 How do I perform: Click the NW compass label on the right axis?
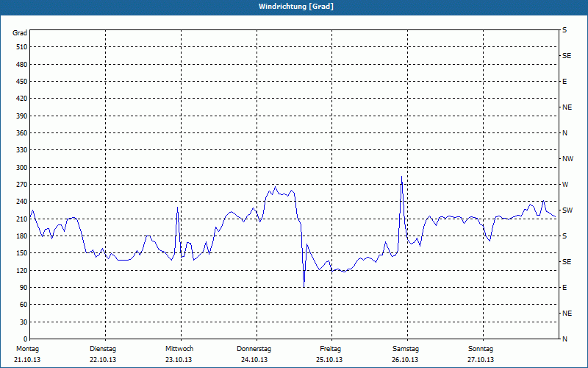tap(567, 159)
